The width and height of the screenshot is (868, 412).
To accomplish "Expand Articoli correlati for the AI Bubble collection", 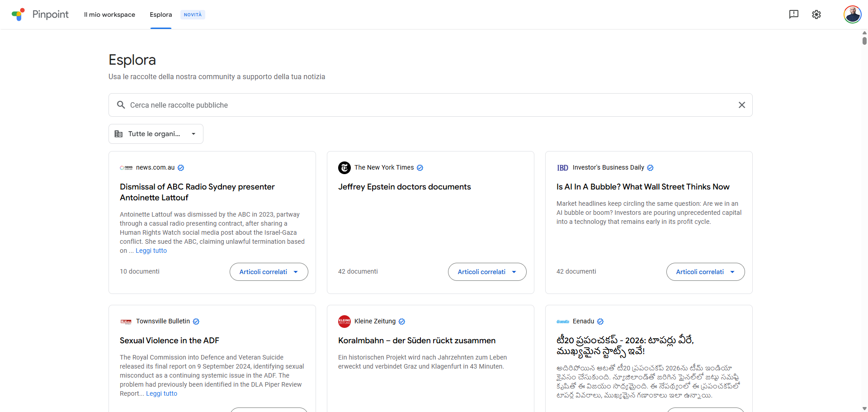I will point(705,272).
